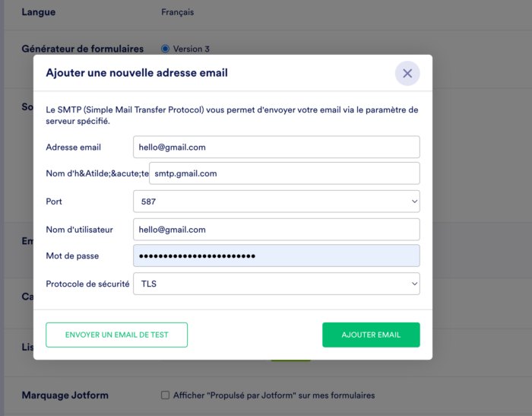Click the Français language value

[178, 12]
